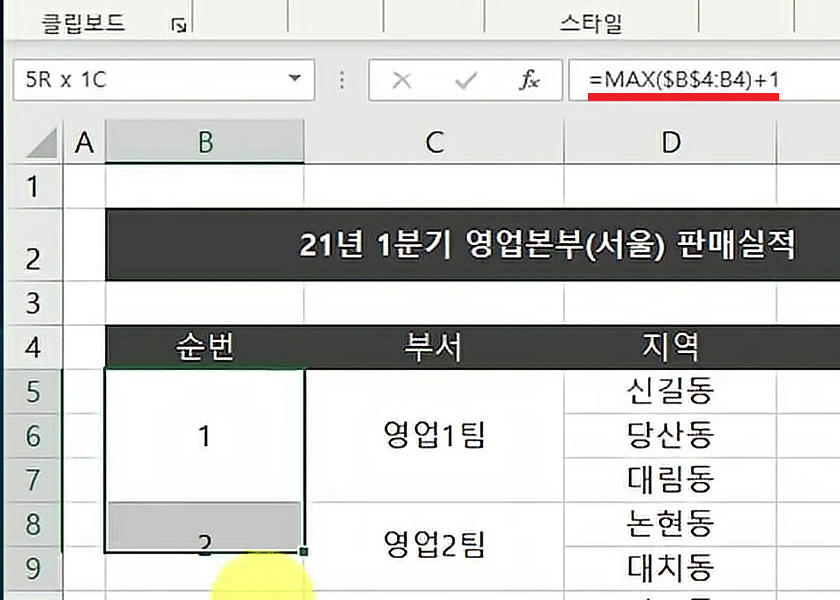Viewport: 840px width, 600px height.
Task: Confirm formula with the checkmark icon
Action: [466, 80]
